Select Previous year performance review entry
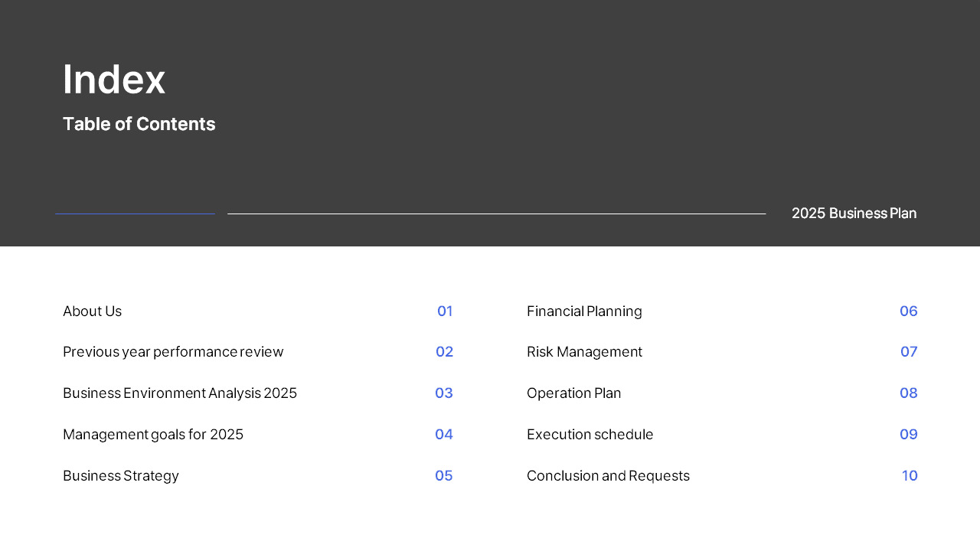 click(x=173, y=352)
